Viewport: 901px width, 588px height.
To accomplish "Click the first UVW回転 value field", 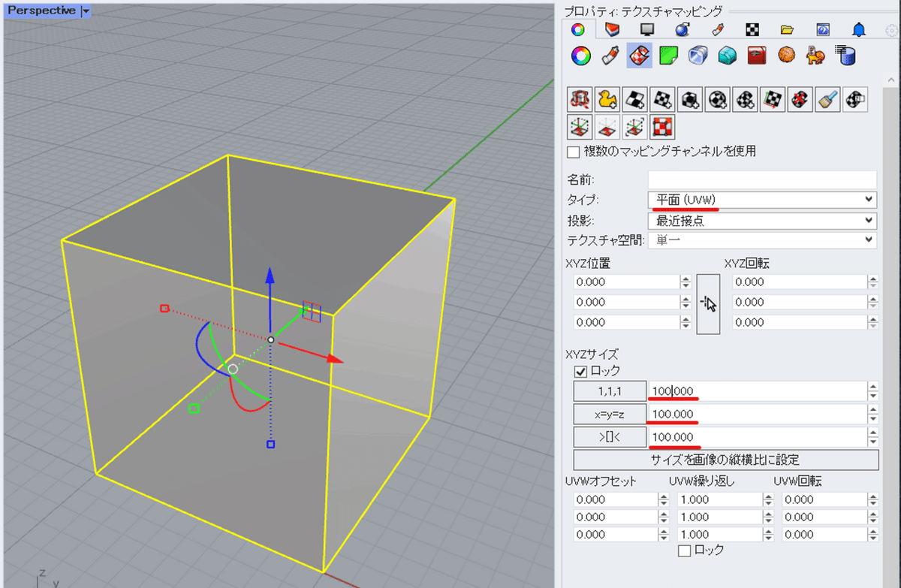I will (824, 499).
